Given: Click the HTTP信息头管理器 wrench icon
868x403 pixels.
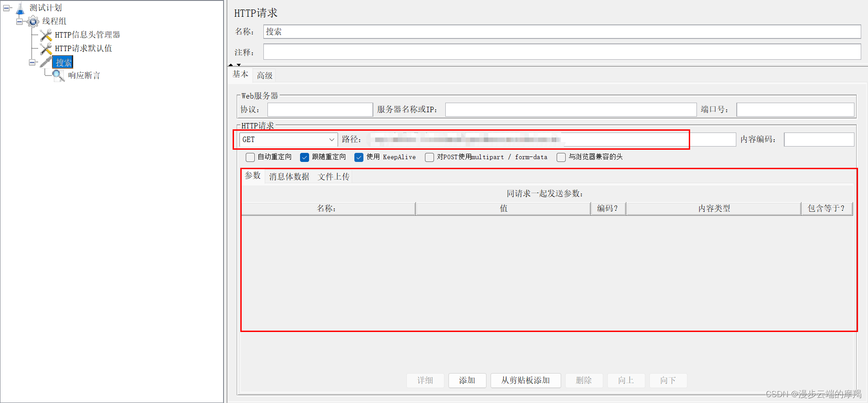Looking at the screenshot, I should pyautogui.click(x=46, y=35).
